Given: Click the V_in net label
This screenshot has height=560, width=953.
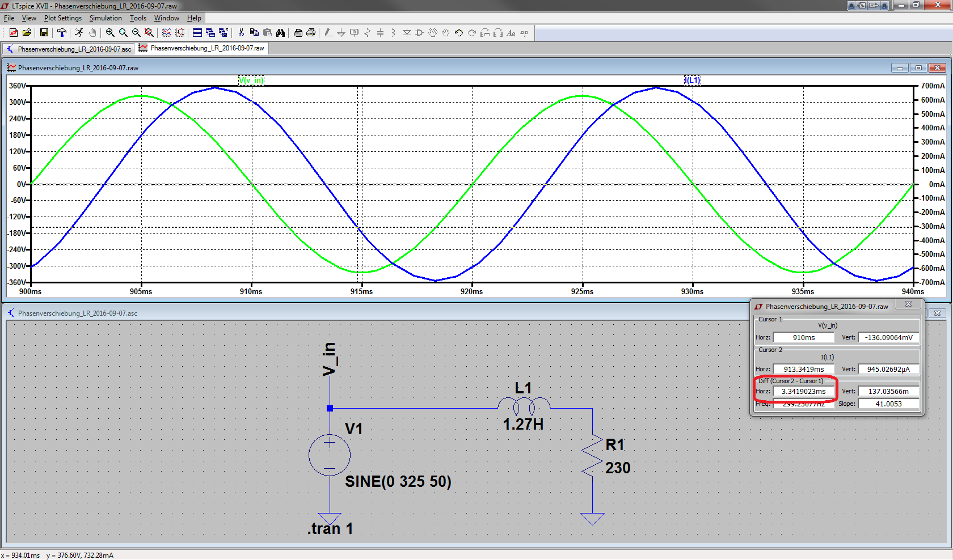Looking at the screenshot, I should (330, 359).
